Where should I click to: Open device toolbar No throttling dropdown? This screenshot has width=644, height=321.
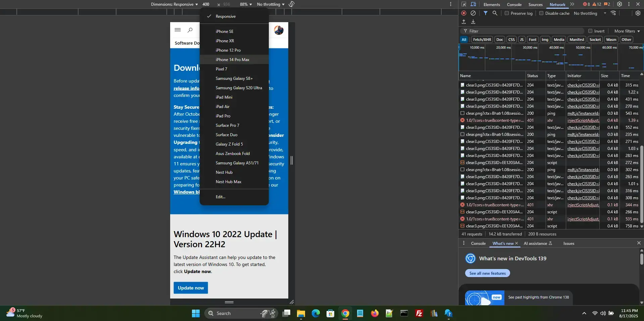270,4
